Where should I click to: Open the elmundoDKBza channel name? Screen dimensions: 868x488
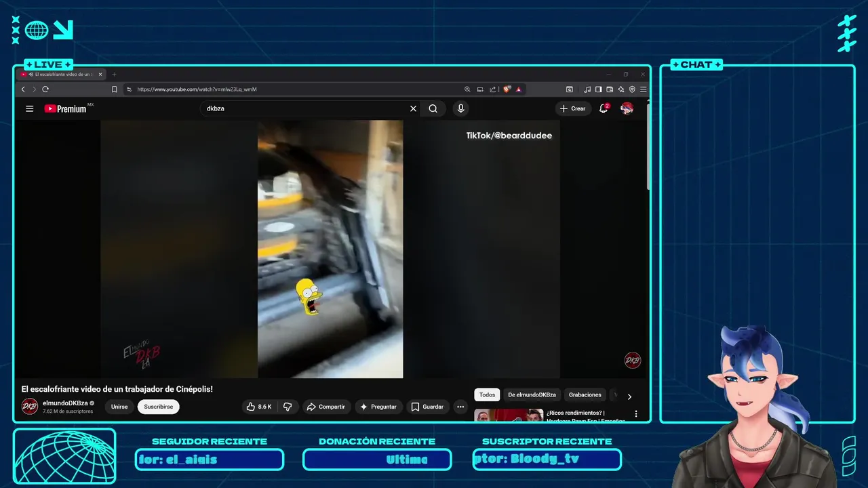[65, 403]
